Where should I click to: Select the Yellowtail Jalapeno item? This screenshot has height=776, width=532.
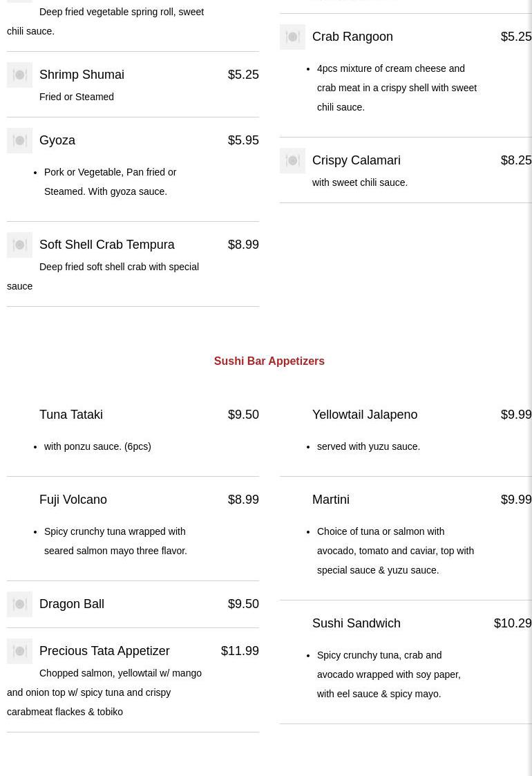pyautogui.click(x=365, y=415)
